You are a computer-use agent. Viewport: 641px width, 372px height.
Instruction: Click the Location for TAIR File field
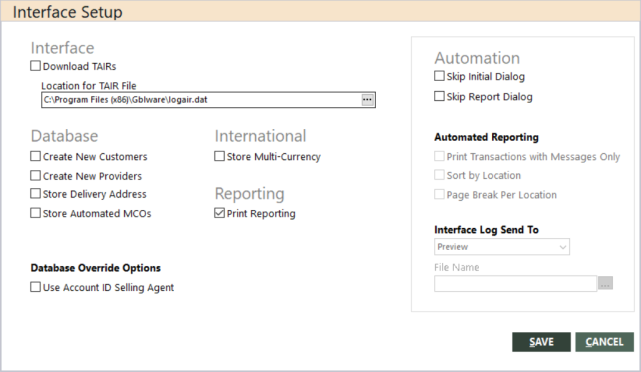coord(201,100)
